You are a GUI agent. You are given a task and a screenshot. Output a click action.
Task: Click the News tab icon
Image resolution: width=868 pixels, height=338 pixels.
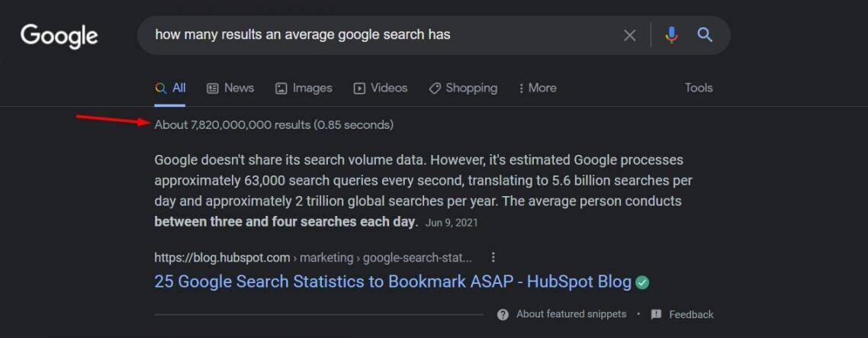click(x=213, y=89)
